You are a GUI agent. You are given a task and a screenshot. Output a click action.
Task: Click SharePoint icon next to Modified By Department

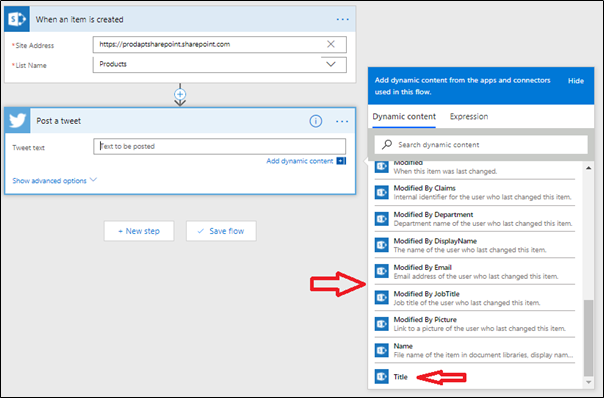(x=382, y=219)
